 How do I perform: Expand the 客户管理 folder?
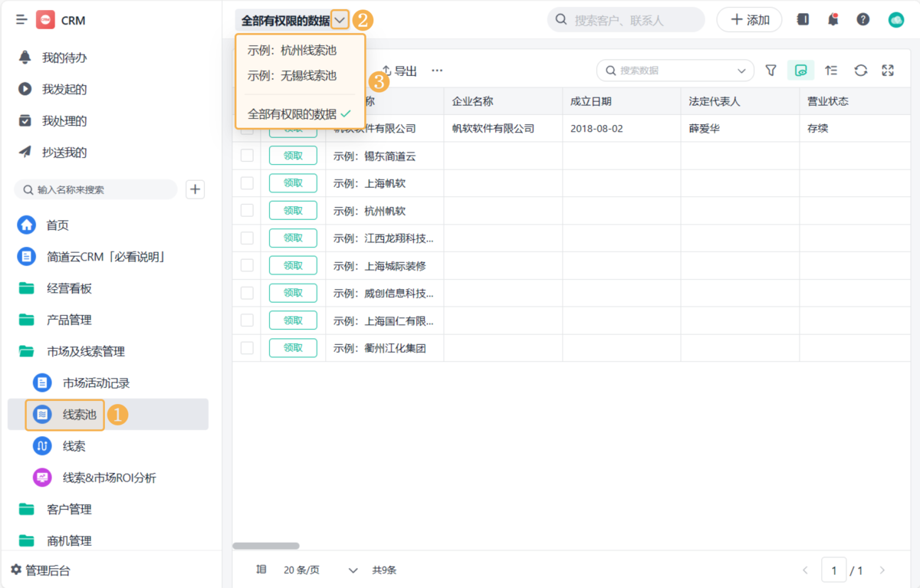pyautogui.click(x=69, y=509)
